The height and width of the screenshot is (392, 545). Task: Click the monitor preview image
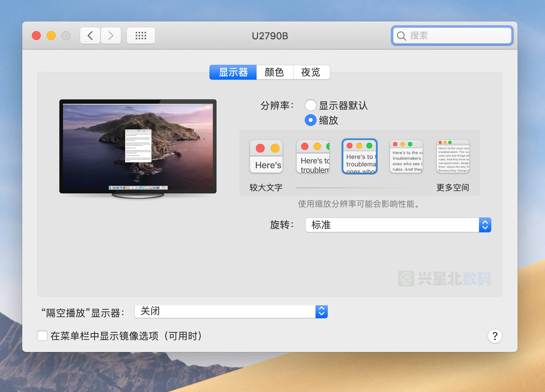138,147
